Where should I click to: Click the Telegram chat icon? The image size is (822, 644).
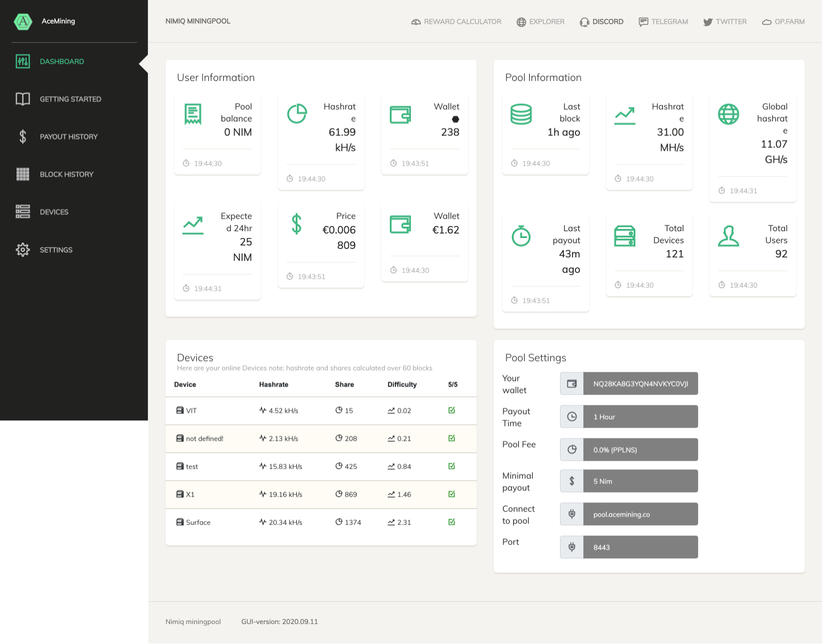pyautogui.click(x=643, y=22)
